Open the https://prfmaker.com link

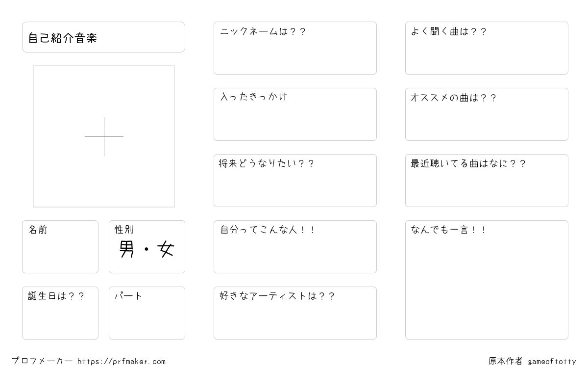122,362
